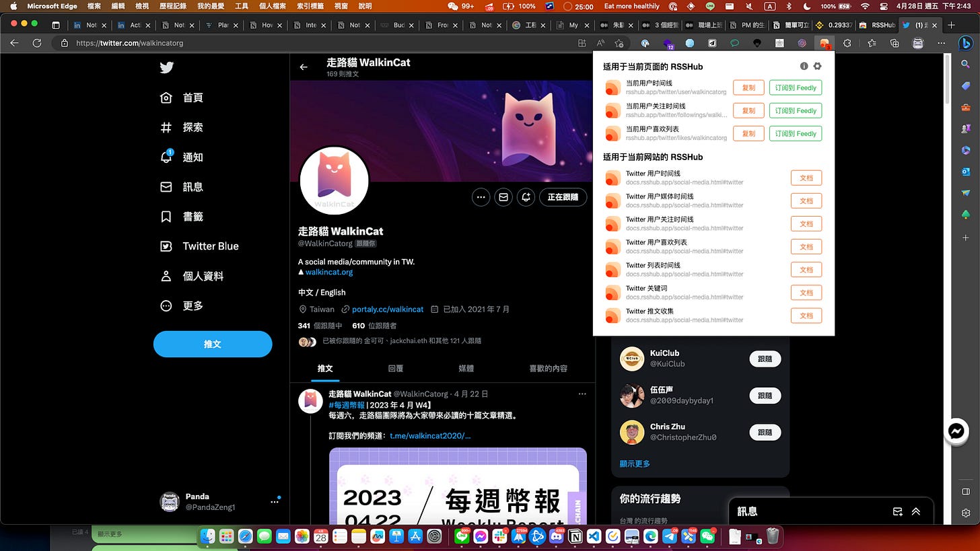Click 顯示更多 link in suggestions

pos(635,464)
